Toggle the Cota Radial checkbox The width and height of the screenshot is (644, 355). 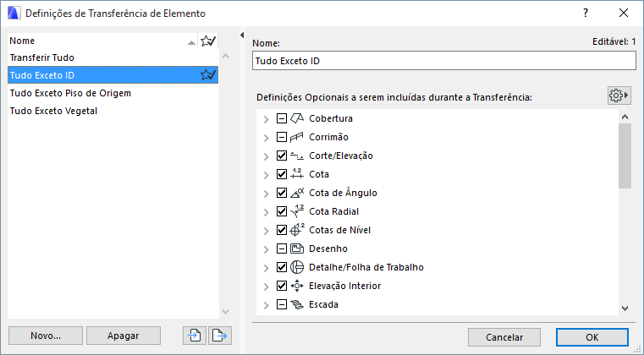click(x=283, y=211)
